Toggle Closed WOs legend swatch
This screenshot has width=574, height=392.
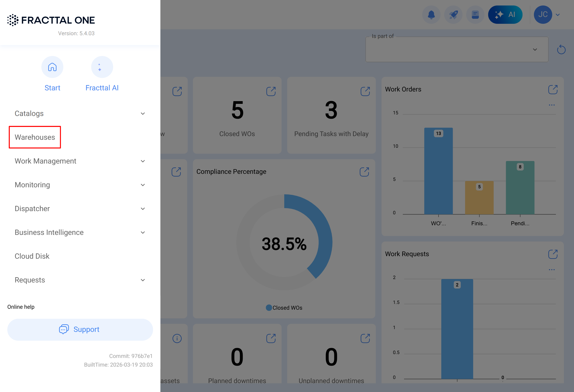pyautogui.click(x=269, y=308)
